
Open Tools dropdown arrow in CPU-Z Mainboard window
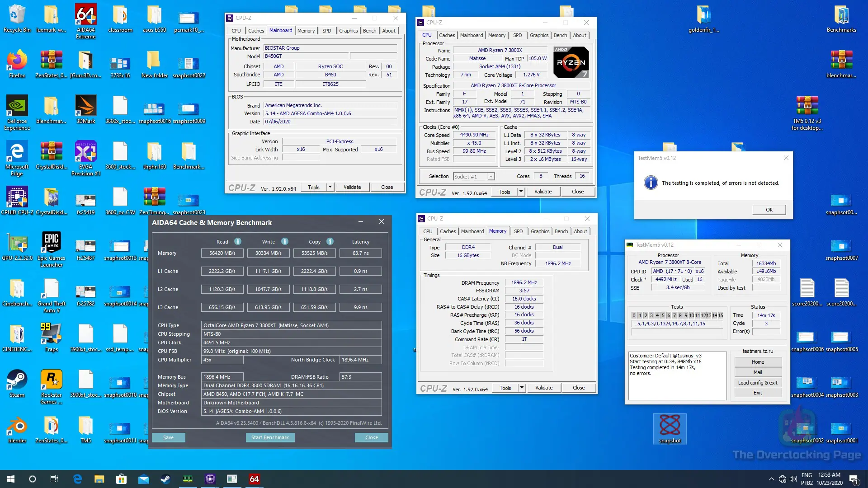330,187
